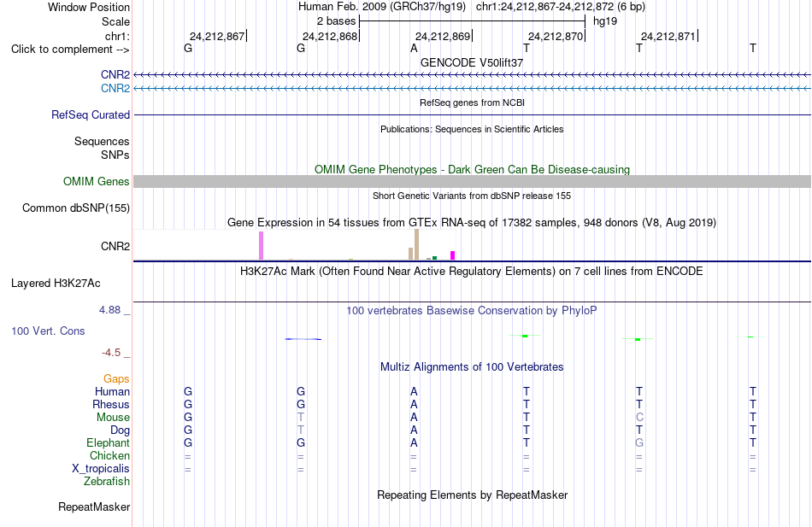The height and width of the screenshot is (527, 812).
Task: Open '100 vertebrates Basewise Conservation by PhyloP' title
Action: 472,311
